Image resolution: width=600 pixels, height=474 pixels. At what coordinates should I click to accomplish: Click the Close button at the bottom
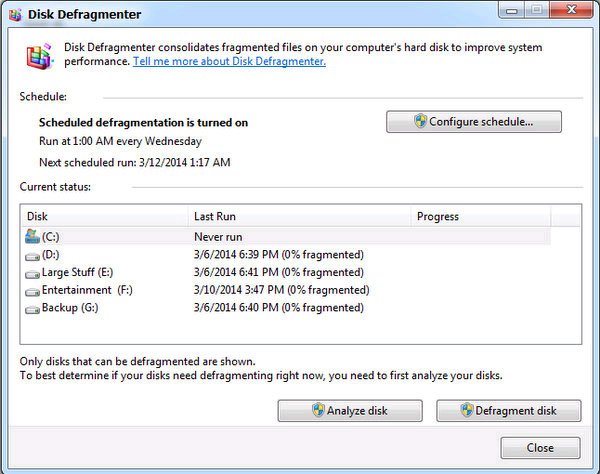pyautogui.click(x=540, y=448)
